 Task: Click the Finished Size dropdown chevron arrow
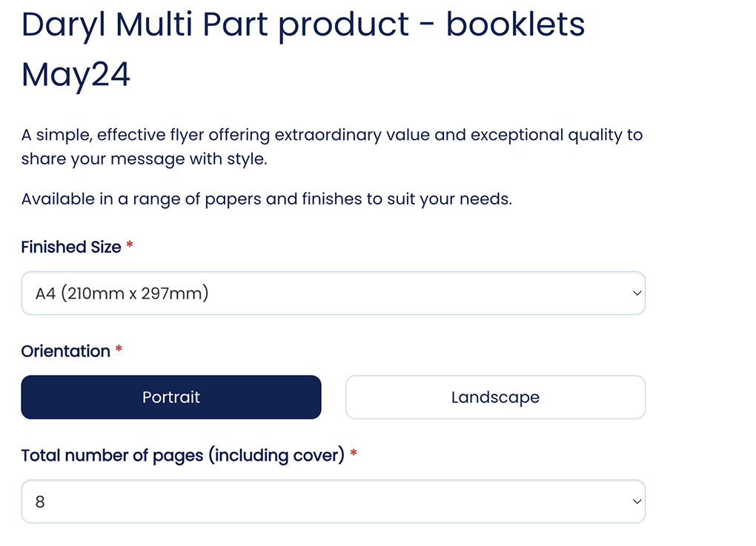click(637, 293)
